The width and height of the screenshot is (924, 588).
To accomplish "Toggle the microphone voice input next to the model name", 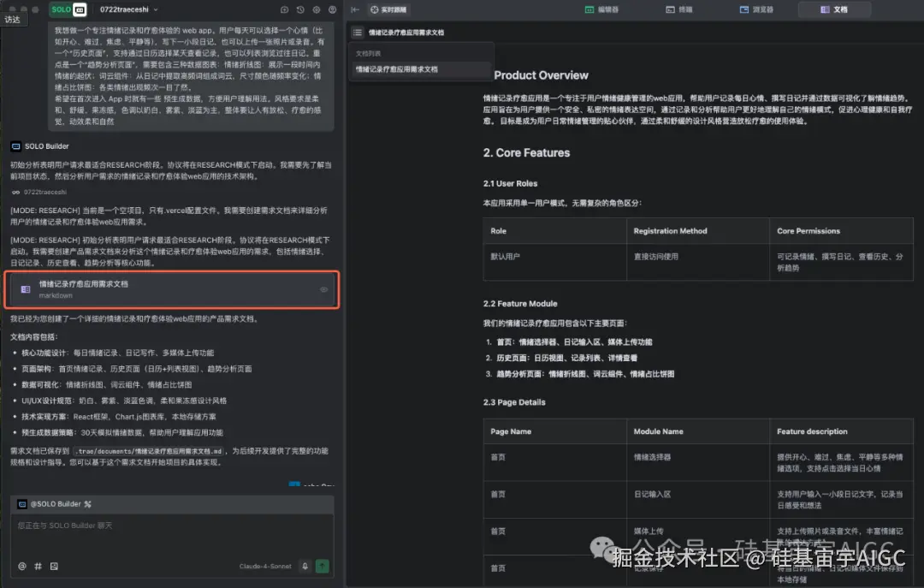I will [305, 565].
